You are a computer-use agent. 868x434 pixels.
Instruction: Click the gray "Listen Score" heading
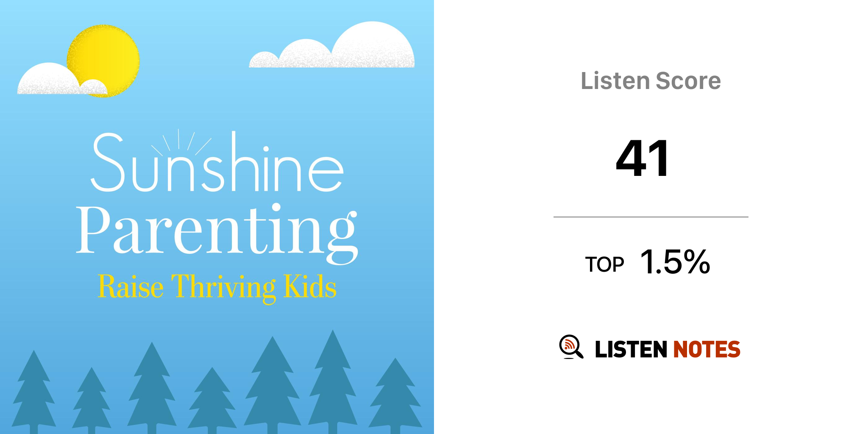coord(651,81)
